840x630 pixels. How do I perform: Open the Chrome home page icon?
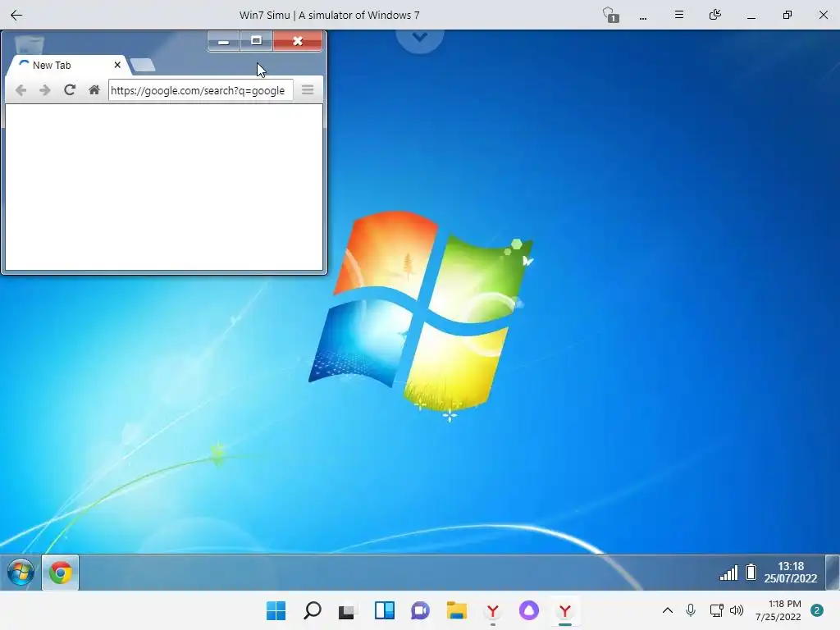point(94,89)
